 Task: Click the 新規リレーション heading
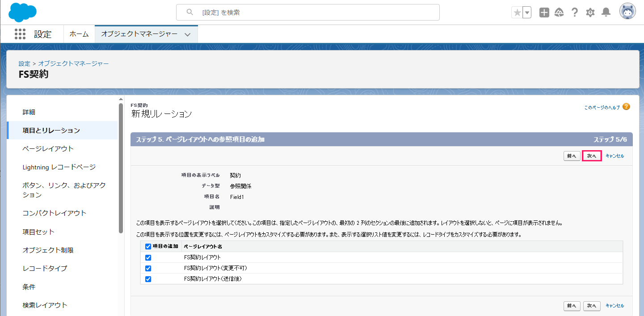[161, 114]
